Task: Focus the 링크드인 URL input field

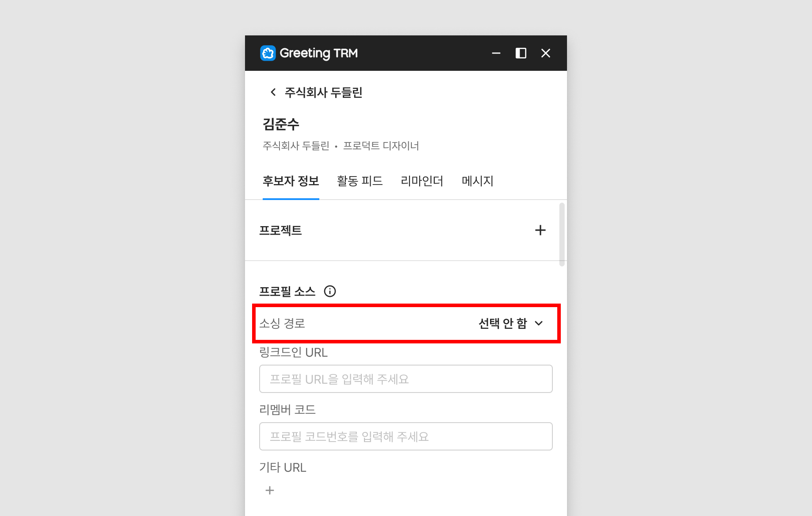Action: coord(406,379)
